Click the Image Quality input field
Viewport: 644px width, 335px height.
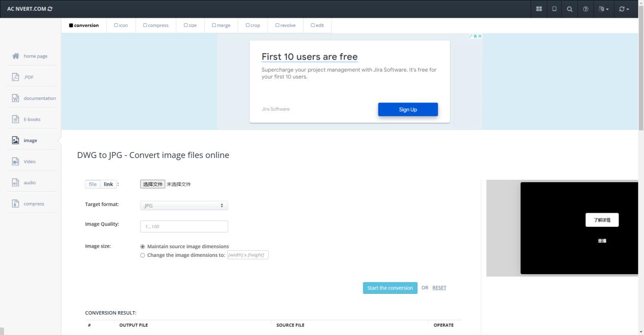click(184, 226)
